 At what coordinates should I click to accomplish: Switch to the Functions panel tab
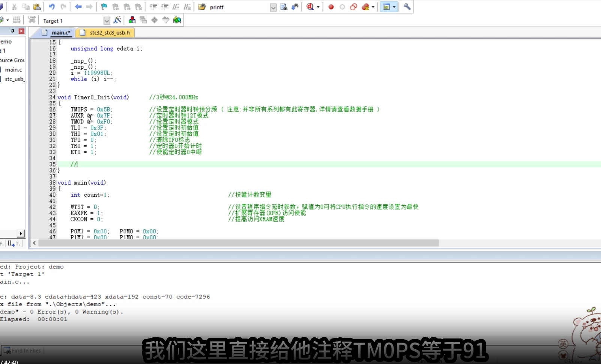[13, 244]
